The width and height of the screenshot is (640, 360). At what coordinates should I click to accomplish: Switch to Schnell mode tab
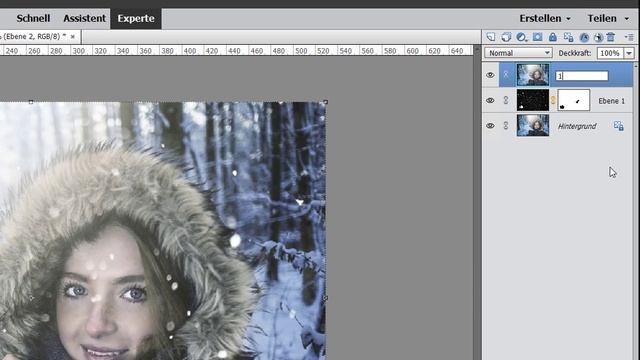(x=33, y=18)
